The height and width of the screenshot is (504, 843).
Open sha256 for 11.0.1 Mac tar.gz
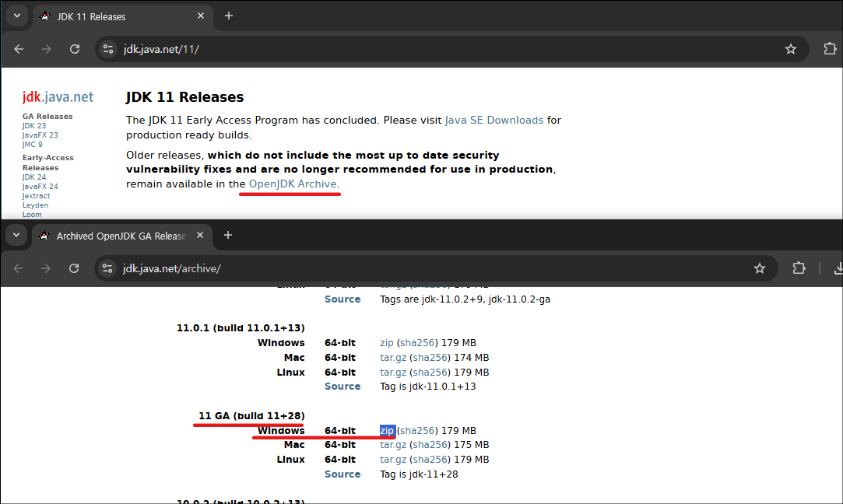430,357
